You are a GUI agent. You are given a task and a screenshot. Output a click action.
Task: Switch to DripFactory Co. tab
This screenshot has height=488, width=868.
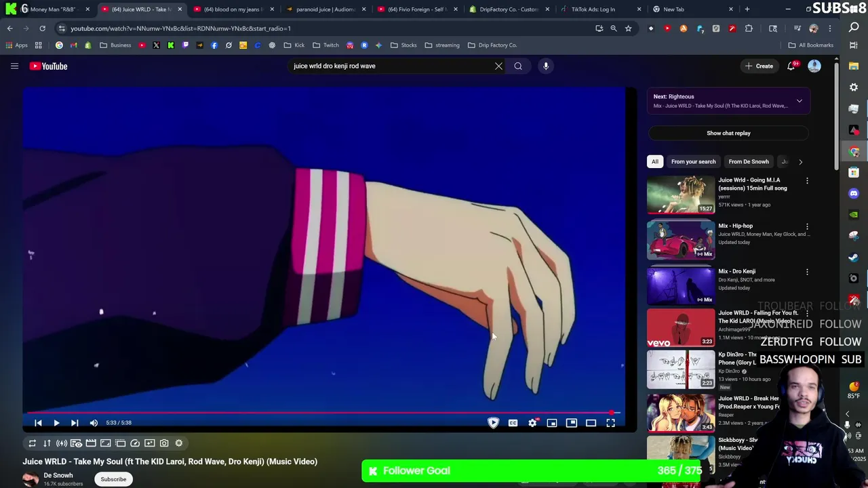[509, 9]
